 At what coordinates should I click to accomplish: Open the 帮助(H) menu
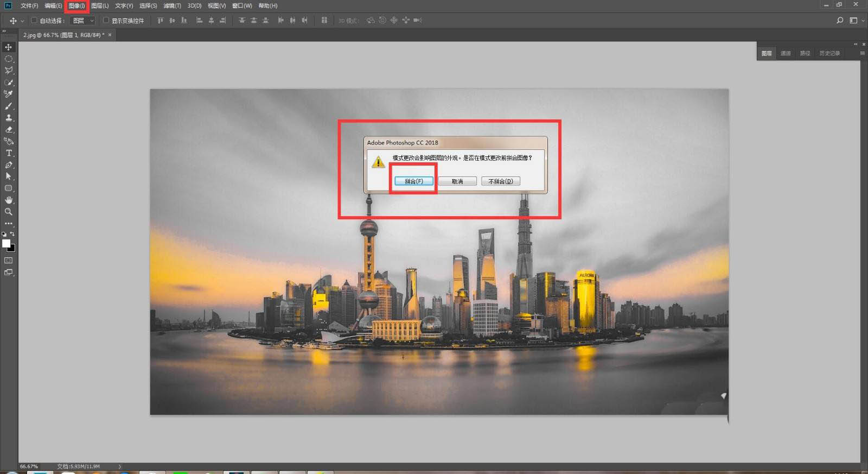pyautogui.click(x=268, y=5)
